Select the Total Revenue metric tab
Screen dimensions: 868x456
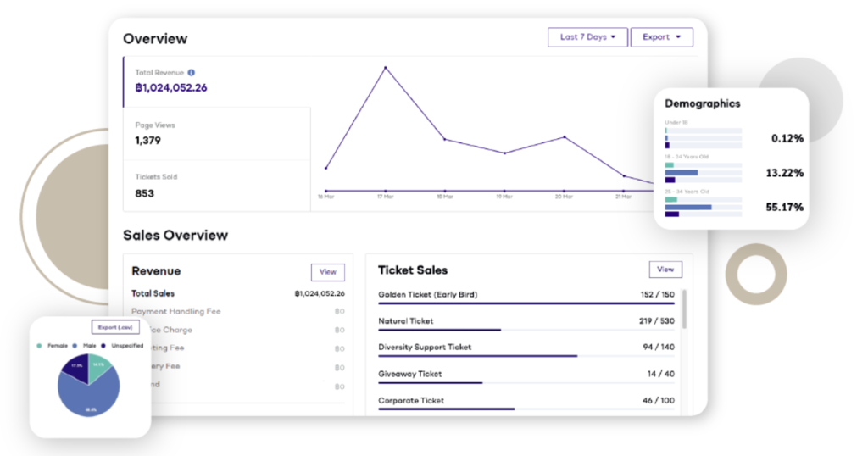[216, 81]
